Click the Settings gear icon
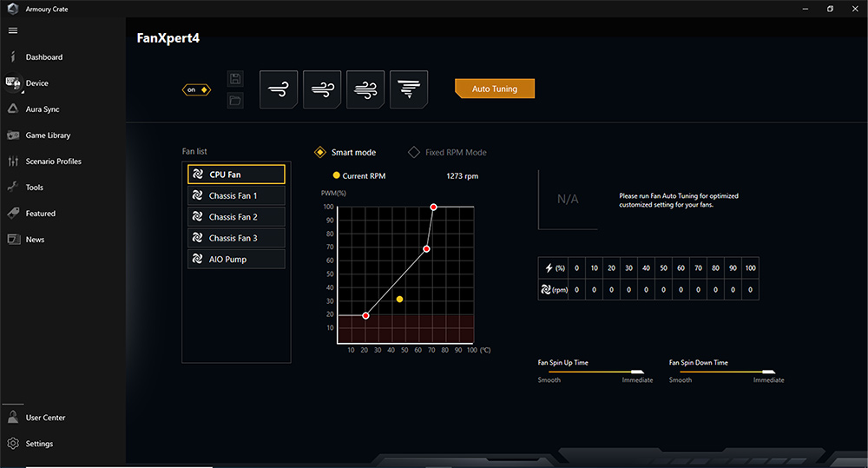 pyautogui.click(x=13, y=443)
